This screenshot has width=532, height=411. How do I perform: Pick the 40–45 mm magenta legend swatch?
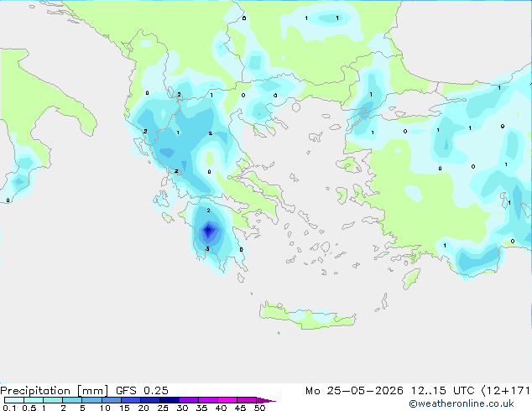[x=227, y=400]
